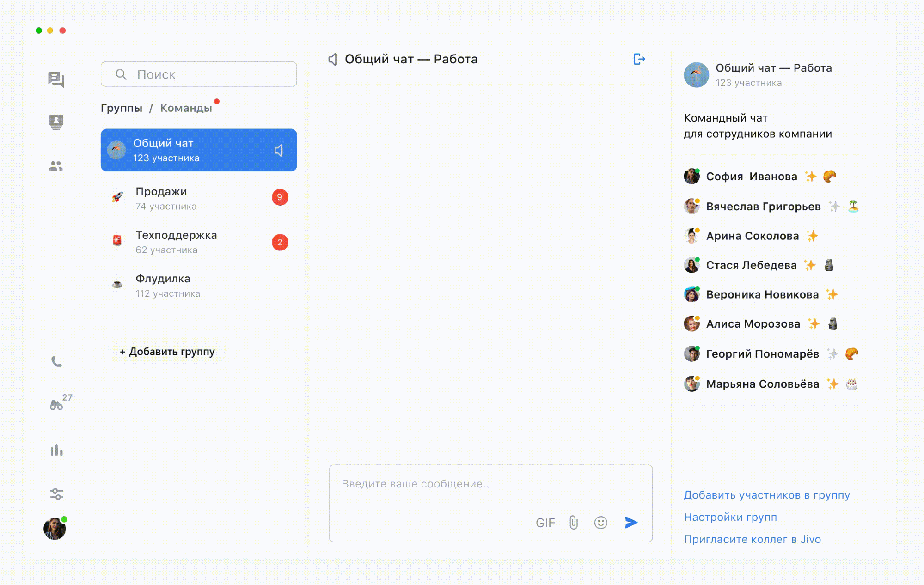Open the team members sidebar icon
The image size is (924, 585).
click(x=56, y=166)
